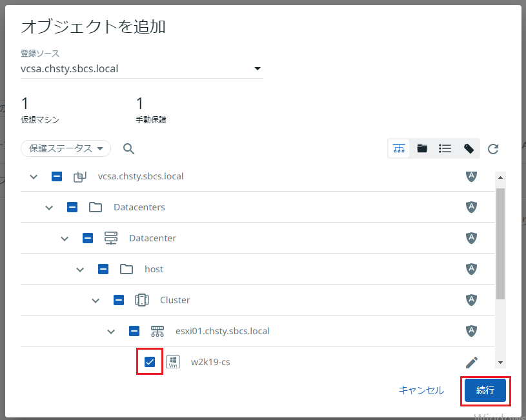Open the search magnifier icon
This screenshot has height=420, width=526.
pyautogui.click(x=128, y=148)
